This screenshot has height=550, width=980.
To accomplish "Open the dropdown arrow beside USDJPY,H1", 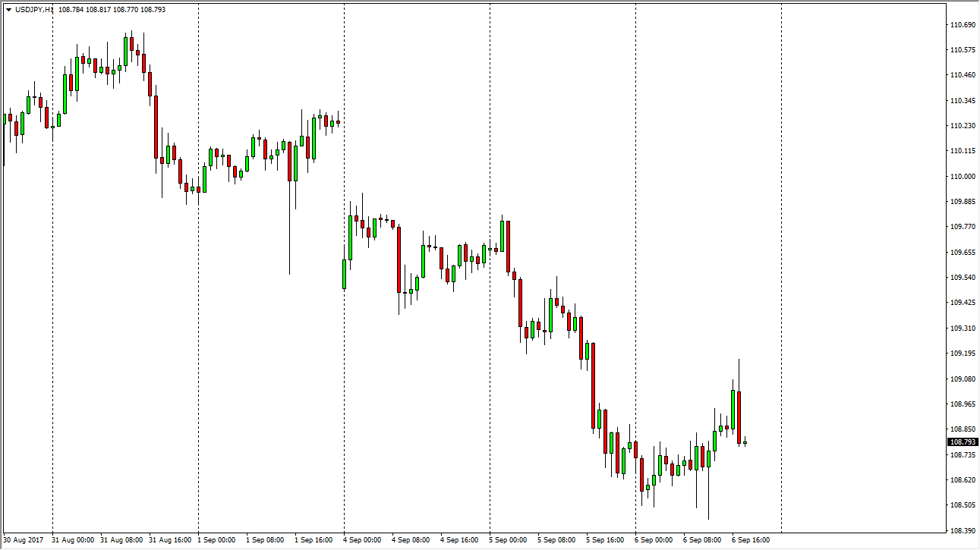I will point(8,10).
